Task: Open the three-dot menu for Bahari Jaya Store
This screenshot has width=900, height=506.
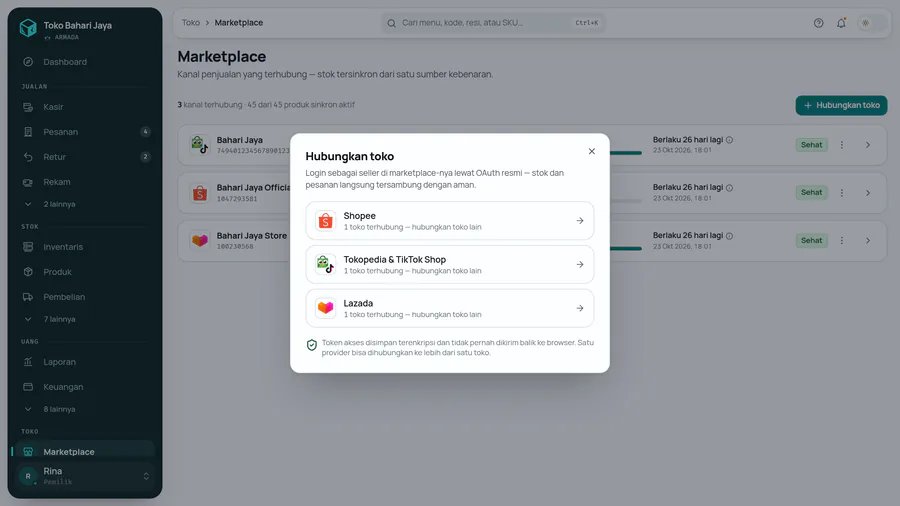Action: click(842, 241)
